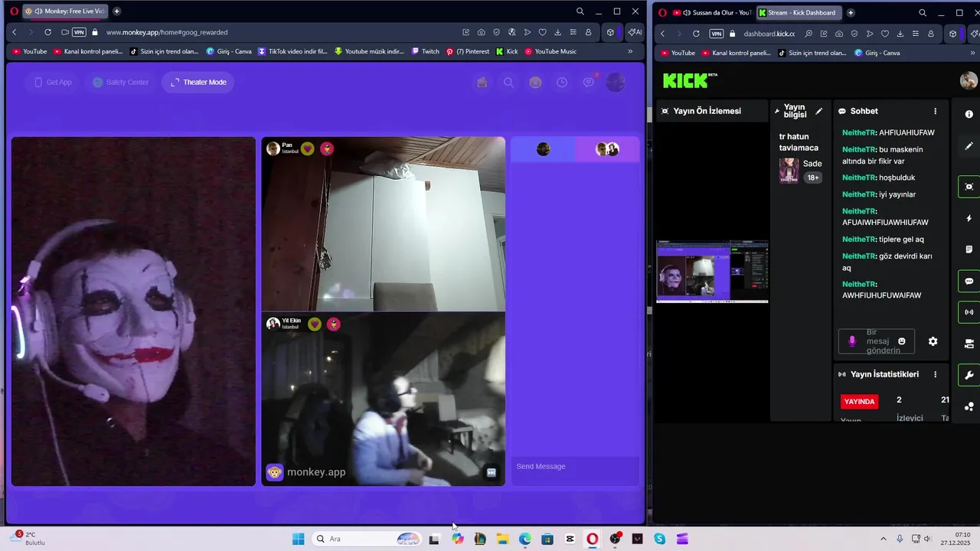Open the Windows Start menu
This screenshot has width=980, height=551.
[298, 539]
